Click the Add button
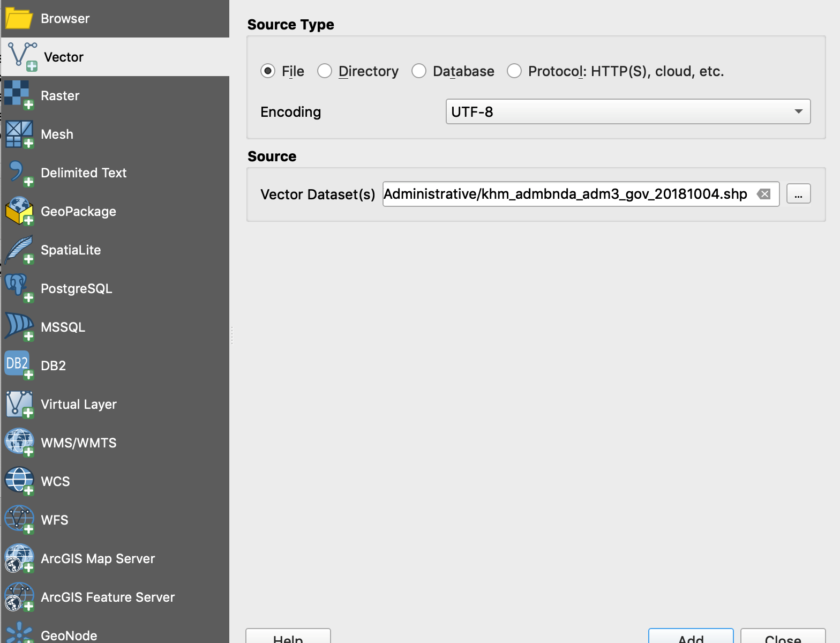840x643 pixels. coord(691,636)
